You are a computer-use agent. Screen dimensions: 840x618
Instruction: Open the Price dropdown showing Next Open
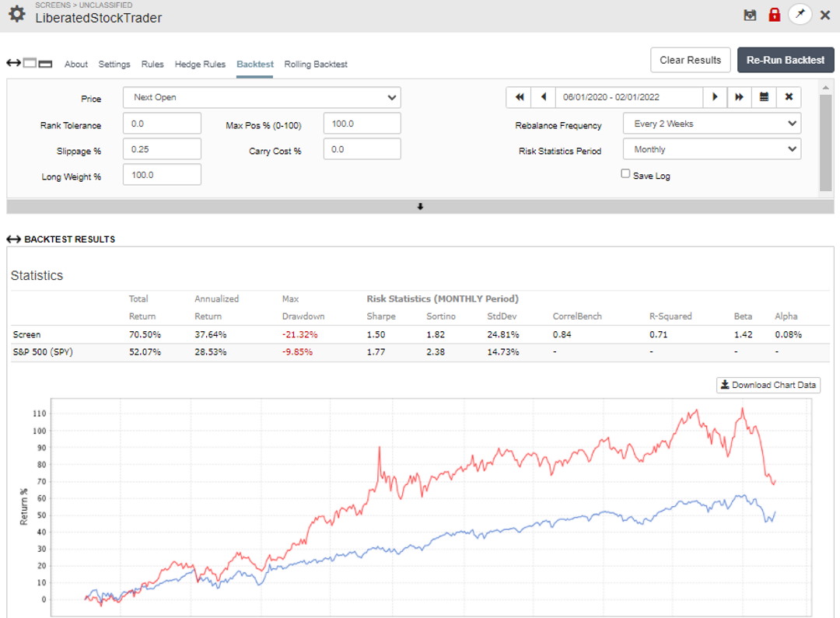pyautogui.click(x=261, y=97)
